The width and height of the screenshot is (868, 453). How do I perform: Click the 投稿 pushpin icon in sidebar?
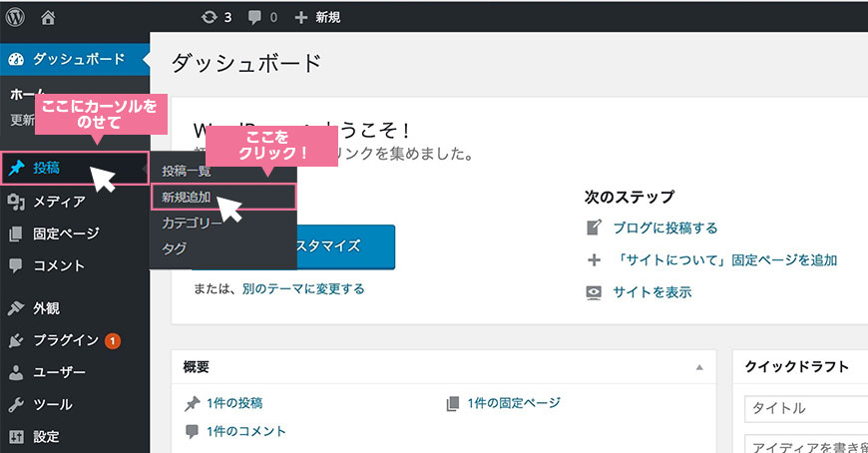(17, 168)
